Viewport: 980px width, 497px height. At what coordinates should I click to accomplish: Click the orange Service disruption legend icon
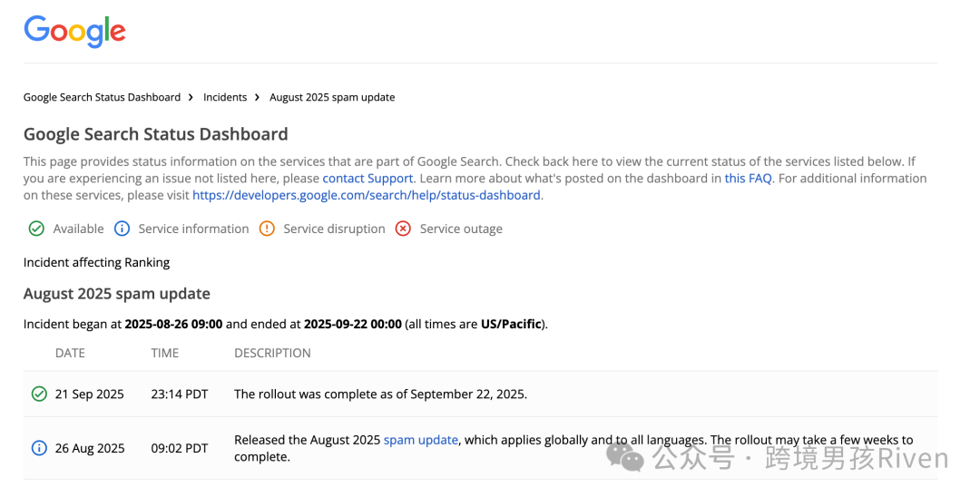267,229
